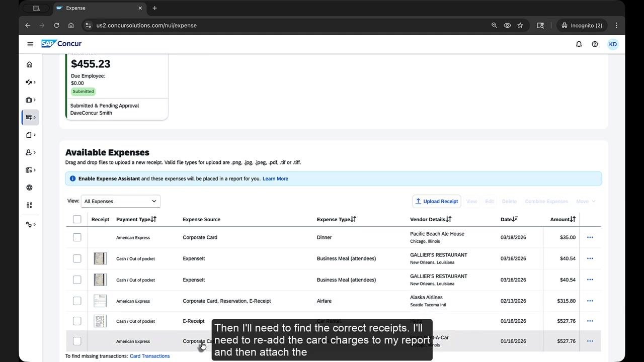The image size is (644, 362).
Task: Navigate back in the browser
Action: click(28, 25)
